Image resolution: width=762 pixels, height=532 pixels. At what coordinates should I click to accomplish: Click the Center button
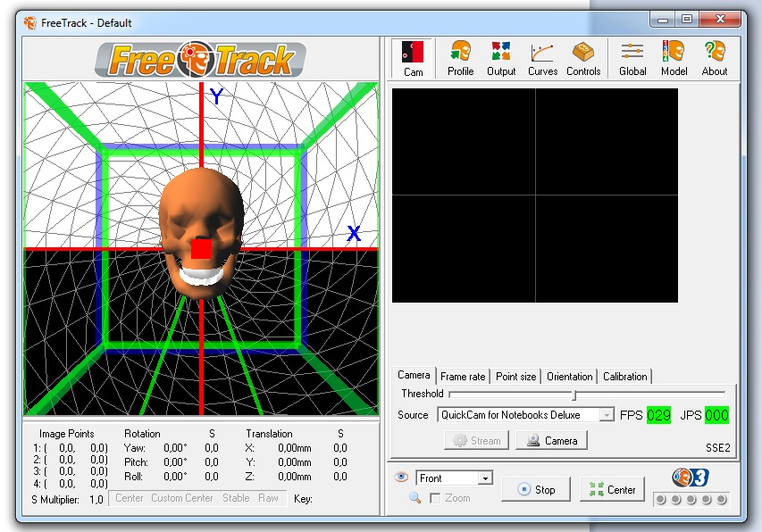(x=612, y=489)
